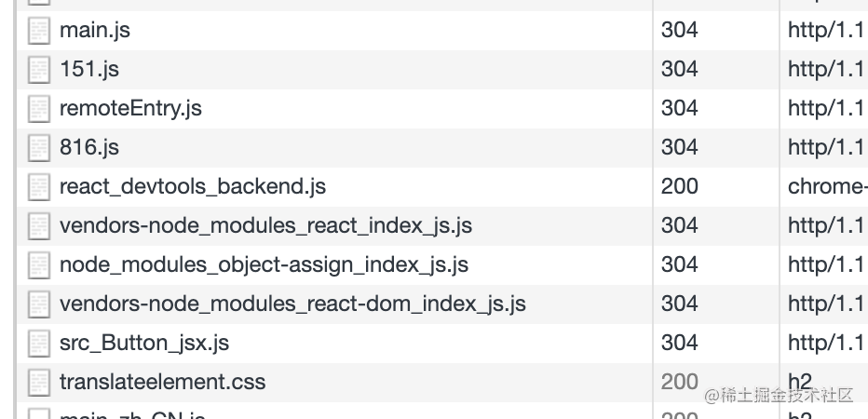
Task: Click the file icon beside 151.js
Action: pyautogui.click(x=39, y=70)
